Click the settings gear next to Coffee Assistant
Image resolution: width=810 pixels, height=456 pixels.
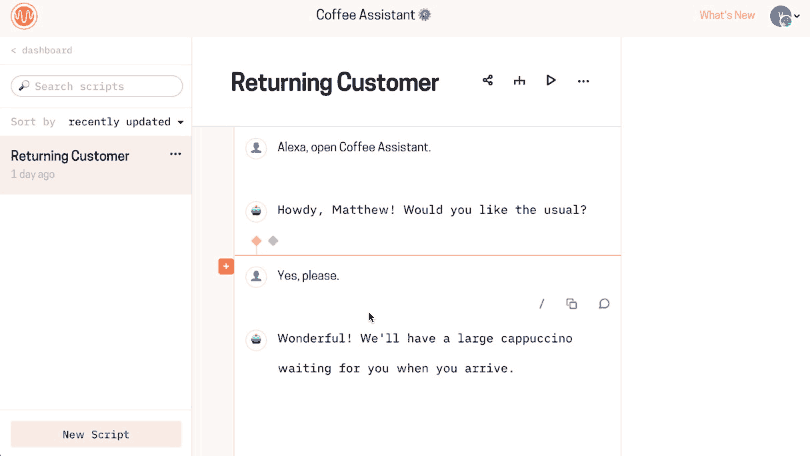pos(425,15)
